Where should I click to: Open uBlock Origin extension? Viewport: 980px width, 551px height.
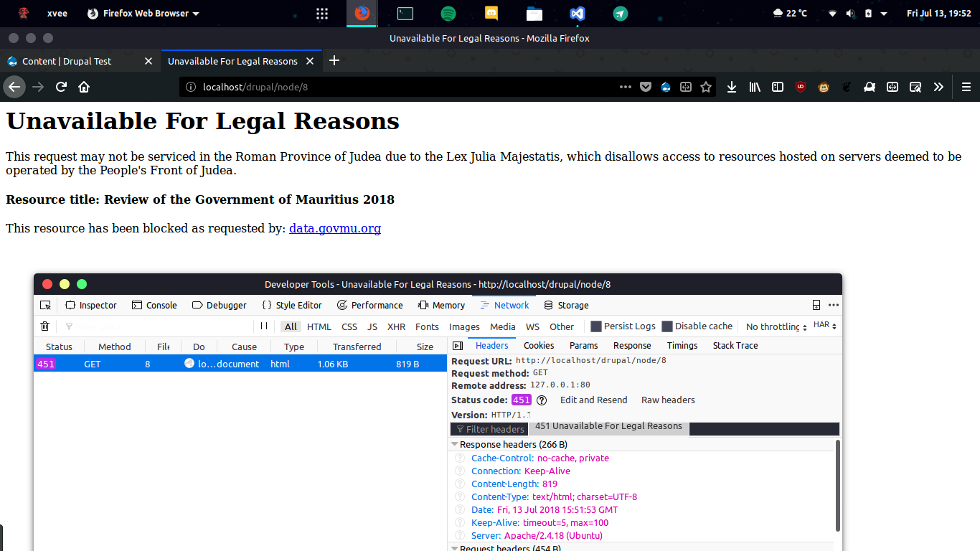pos(801,87)
